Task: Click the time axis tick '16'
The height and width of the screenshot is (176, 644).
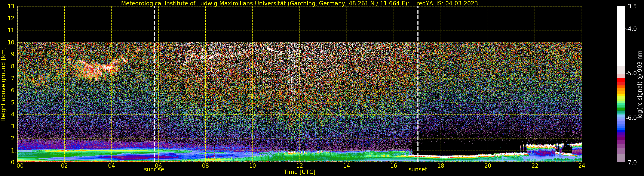Action: (x=394, y=166)
